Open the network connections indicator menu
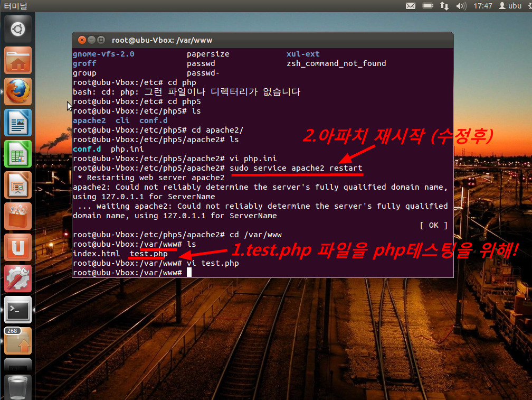Viewport: 532px width, 400px height. tap(444, 6)
